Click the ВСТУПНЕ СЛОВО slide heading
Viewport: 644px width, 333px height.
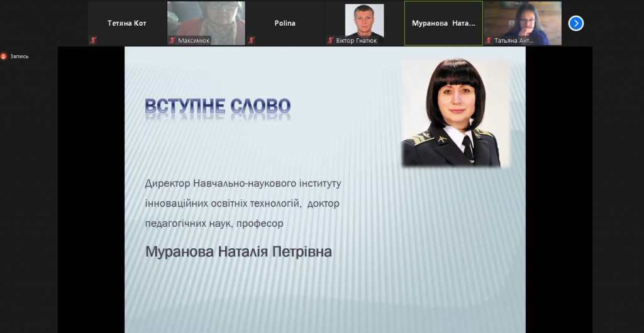point(218,106)
